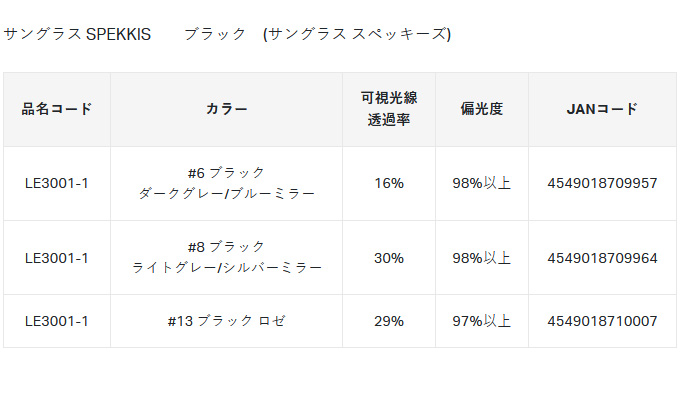Select JAN code 4549018710007
Screen dimensions: 680x406
pyautogui.click(x=602, y=321)
